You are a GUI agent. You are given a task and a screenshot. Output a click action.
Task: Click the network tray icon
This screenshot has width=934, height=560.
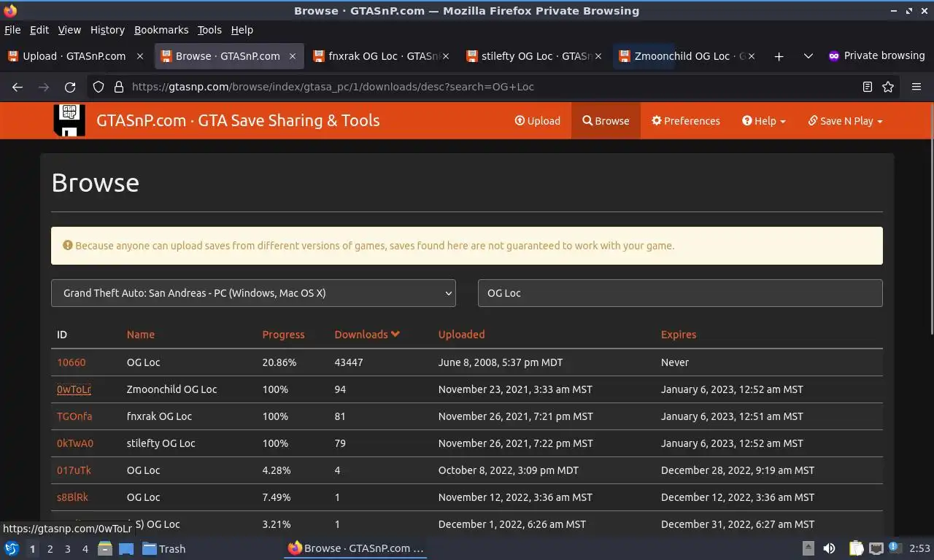[876, 548]
